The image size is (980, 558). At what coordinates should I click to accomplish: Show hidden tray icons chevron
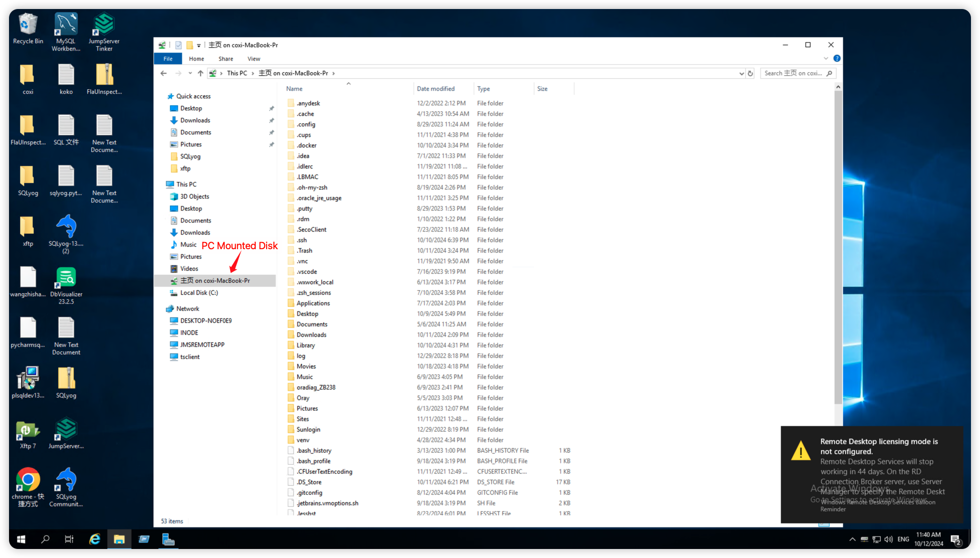[x=852, y=539]
